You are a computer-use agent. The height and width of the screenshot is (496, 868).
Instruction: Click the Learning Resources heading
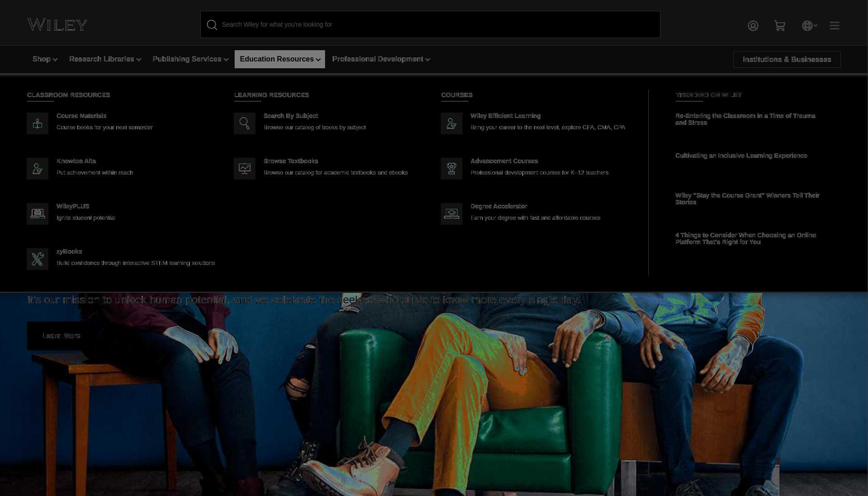click(271, 95)
